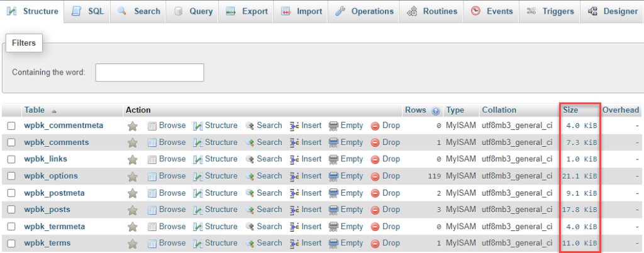Viewport: 644px width, 253px height.
Task: Star the wpbk_postmeta table
Action: point(132,193)
